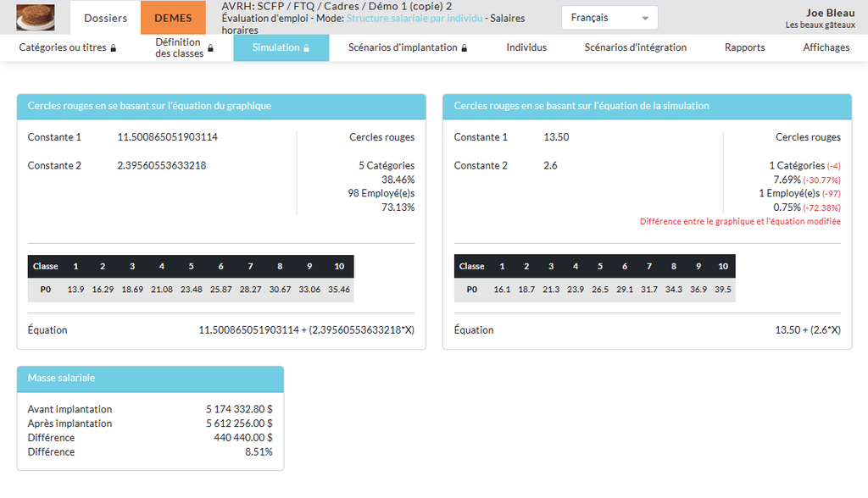Click the red difference note text

click(x=740, y=221)
